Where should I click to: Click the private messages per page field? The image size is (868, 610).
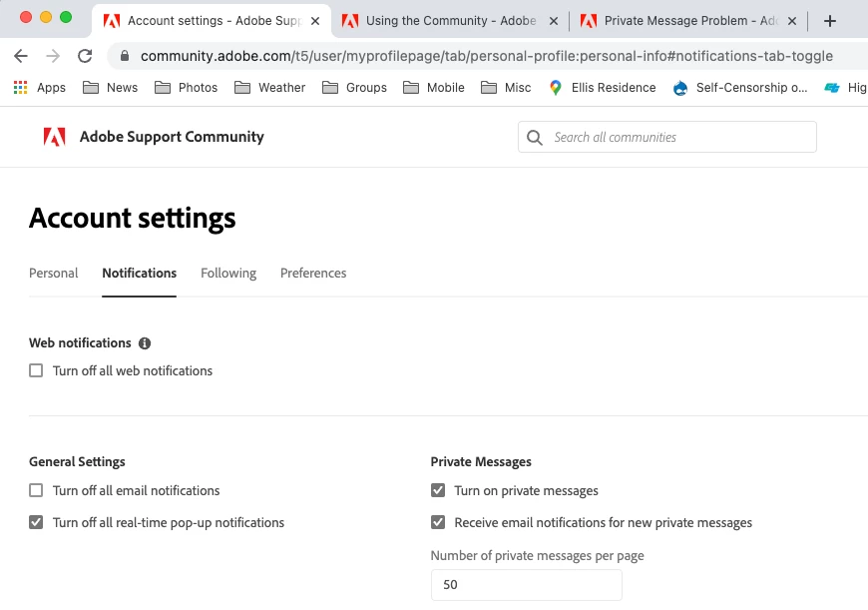[x=527, y=584]
